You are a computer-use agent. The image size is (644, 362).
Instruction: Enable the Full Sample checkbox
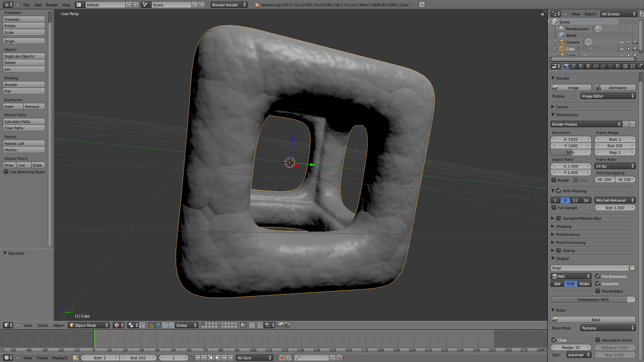coord(554,208)
